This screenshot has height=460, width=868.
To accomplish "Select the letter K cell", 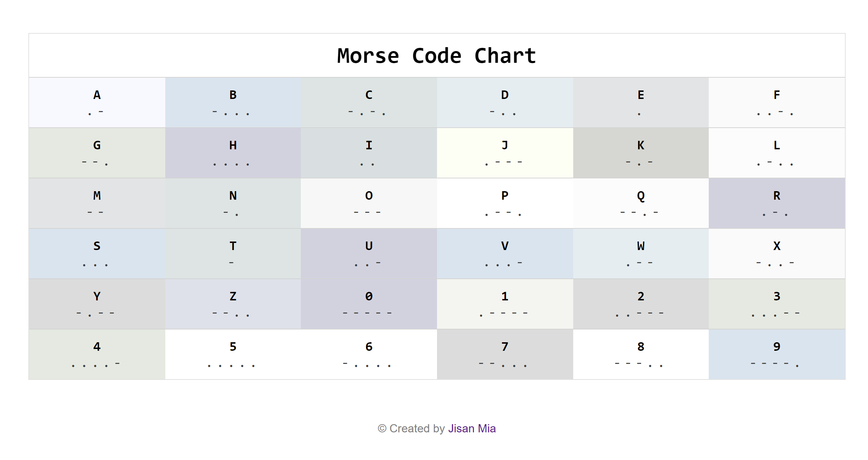I will (x=641, y=153).
